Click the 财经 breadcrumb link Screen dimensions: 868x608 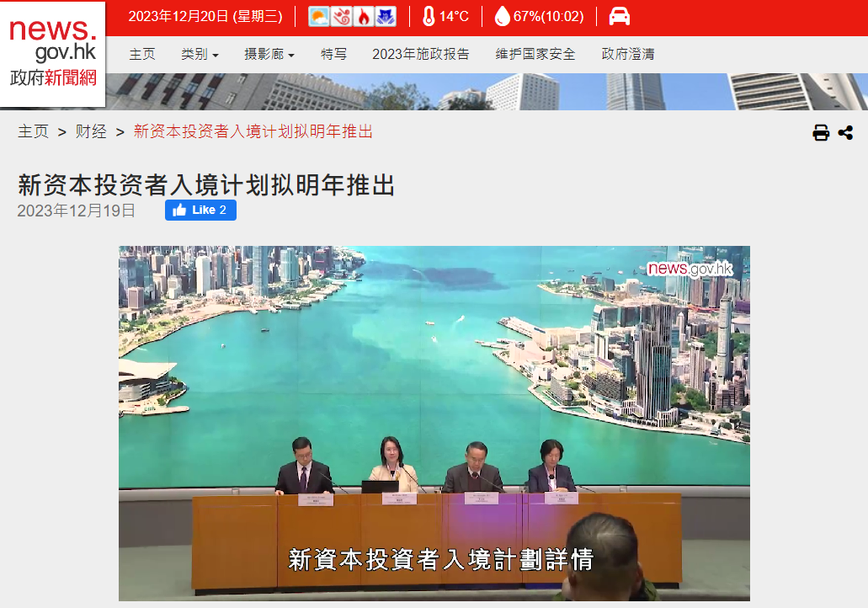click(91, 131)
